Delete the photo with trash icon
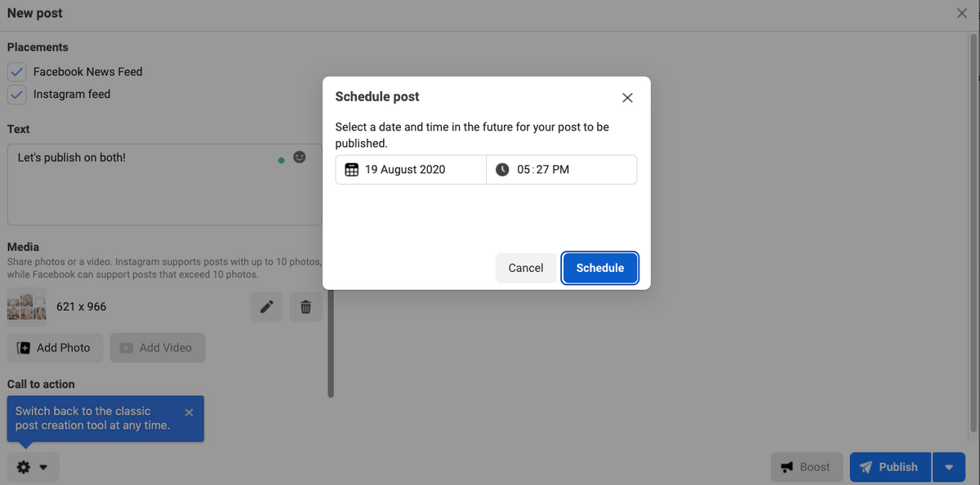 [x=305, y=307]
